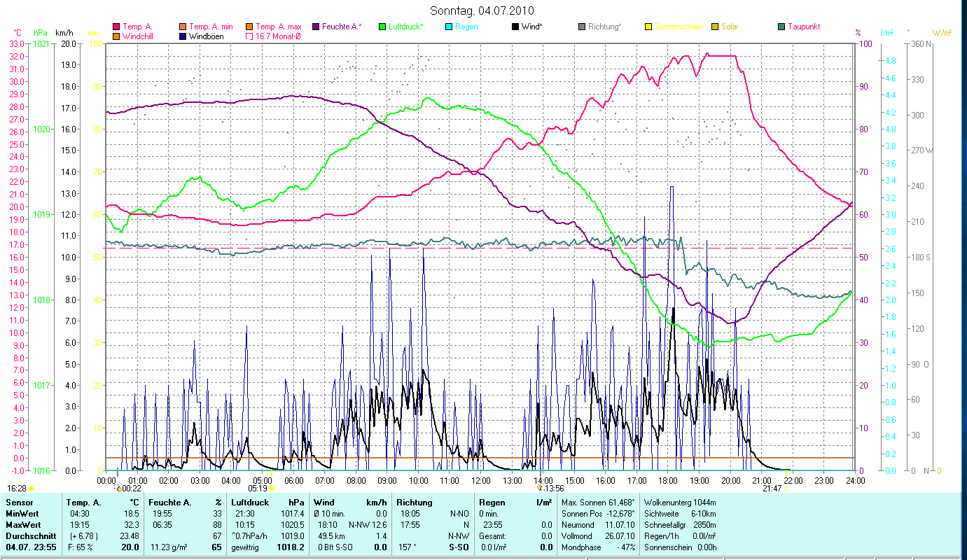Toggle the gray Richtung legend square
Image resolution: width=967 pixels, height=560 pixels.
pyautogui.click(x=583, y=27)
